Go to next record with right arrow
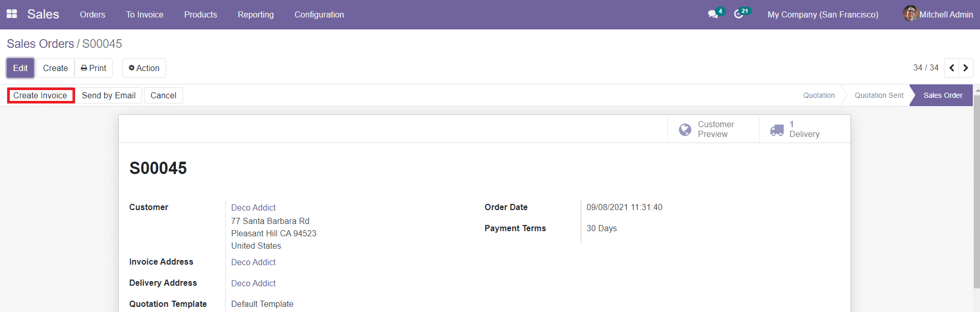Viewport: 980px width, 312px height. click(965, 67)
